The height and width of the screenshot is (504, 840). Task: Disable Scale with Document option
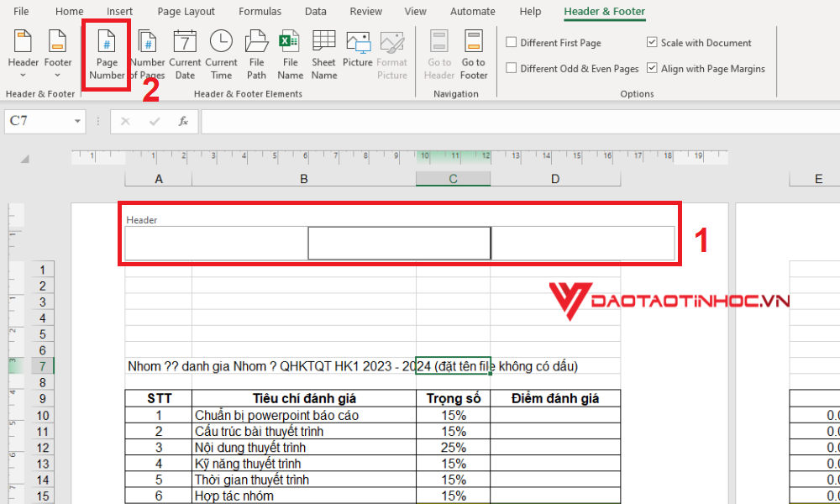[653, 42]
